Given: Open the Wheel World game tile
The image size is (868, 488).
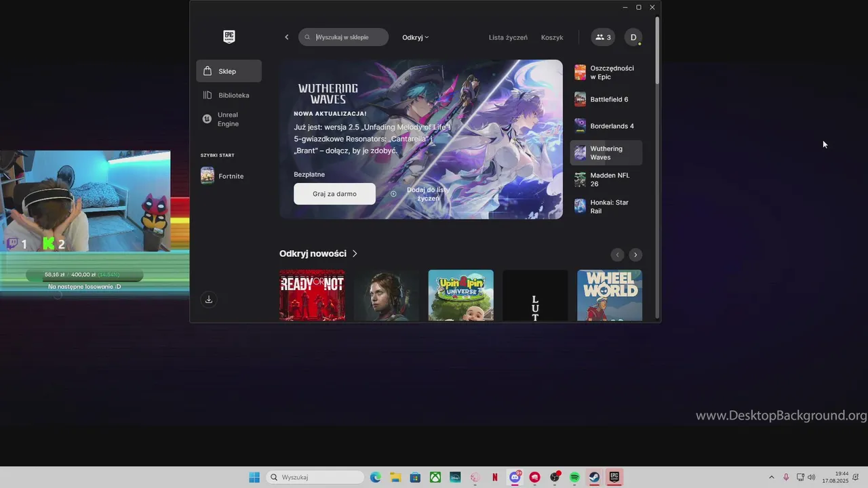Looking at the screenshot, I should 610,296.
